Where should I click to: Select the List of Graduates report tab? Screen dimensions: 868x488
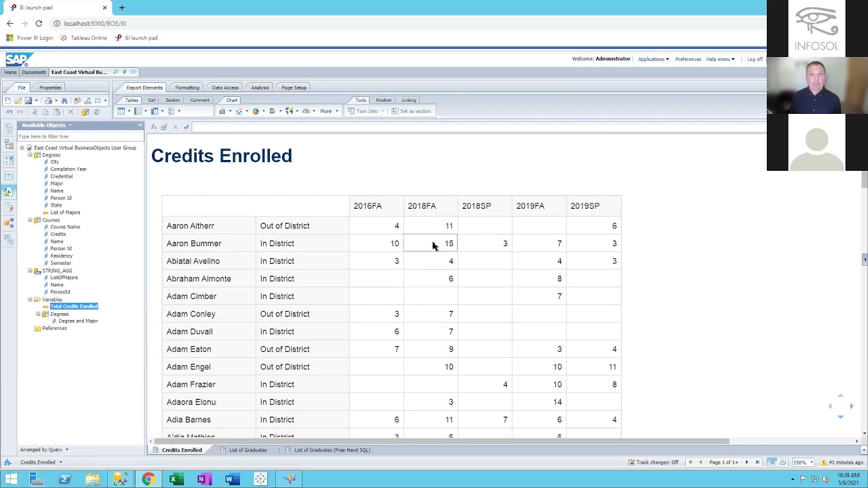tap(248, 450)
